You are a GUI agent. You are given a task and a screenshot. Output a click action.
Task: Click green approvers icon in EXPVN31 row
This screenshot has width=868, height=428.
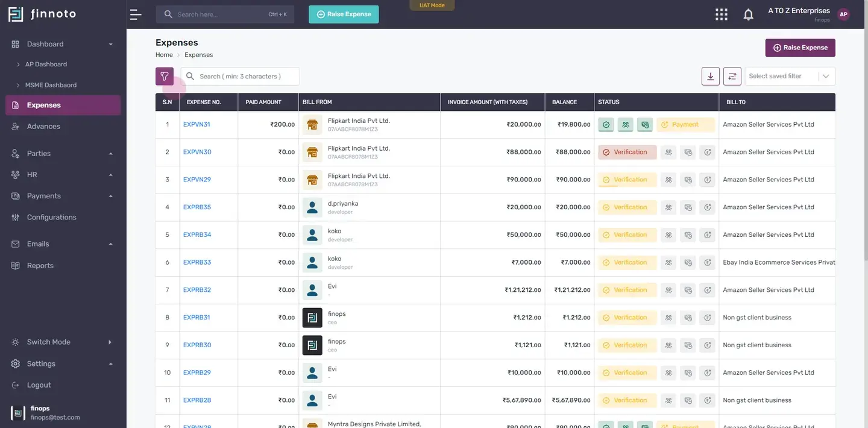coord(626,125)
